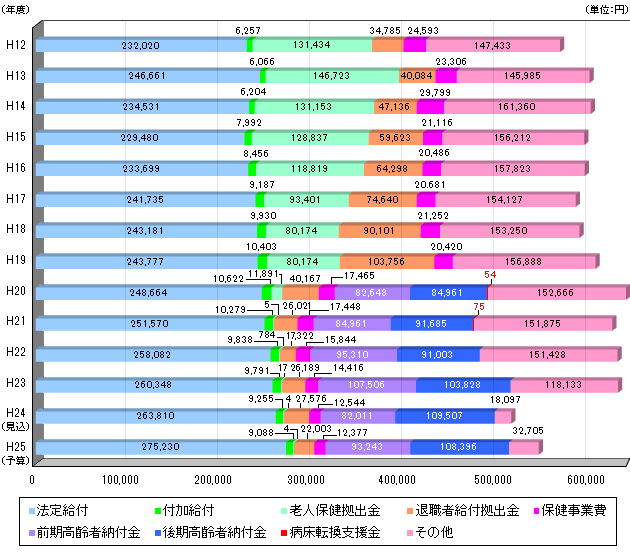This screenshot has width=630, height=559.
Task: Select the H25 bar segment 275,230
Action: click(161, 447)
